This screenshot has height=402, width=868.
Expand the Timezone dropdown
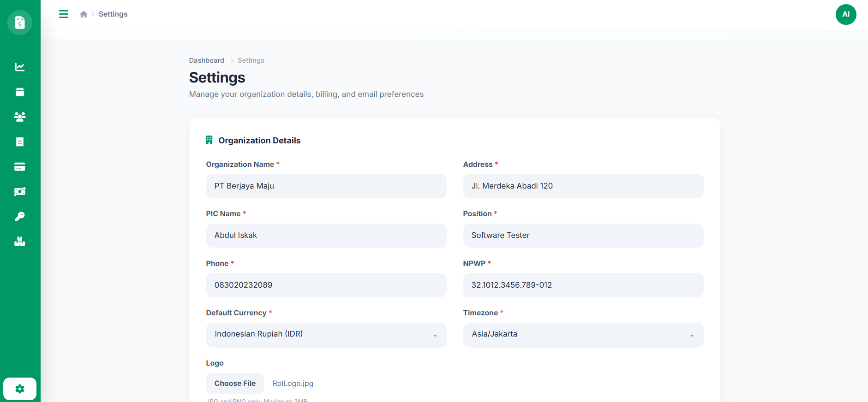click(583, 335)
